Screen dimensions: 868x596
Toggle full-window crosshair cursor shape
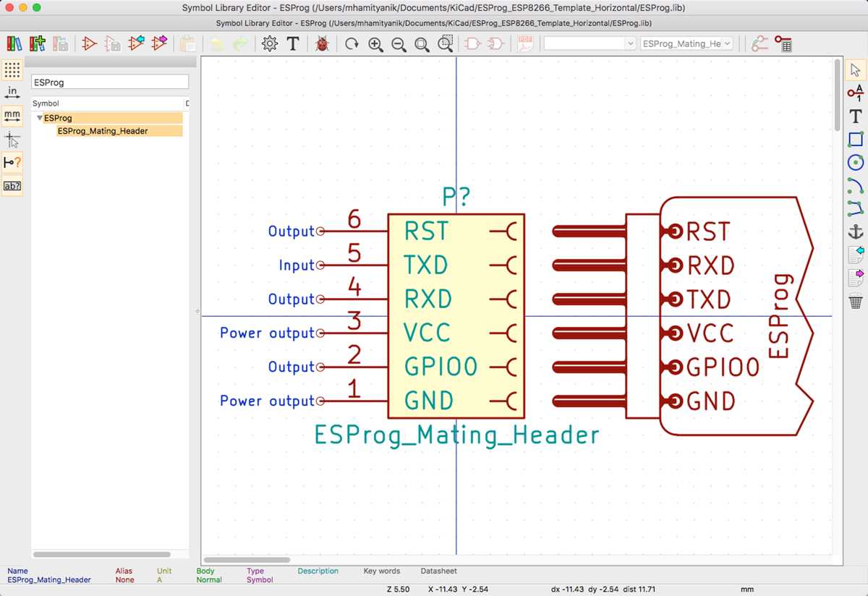point(12,139)
